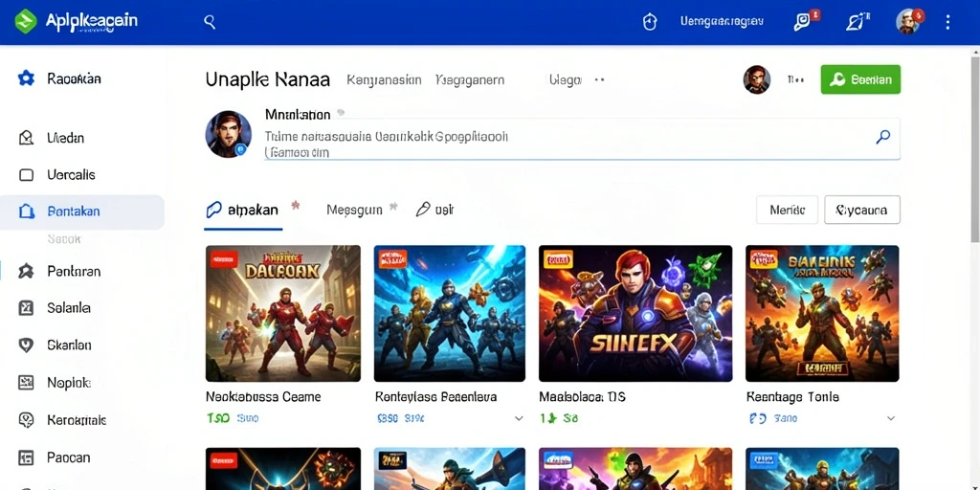Image resolution: width=980 pixels, height=490 pixels.
Task: Click the share arrow icon in header
Action: point(857,22)
